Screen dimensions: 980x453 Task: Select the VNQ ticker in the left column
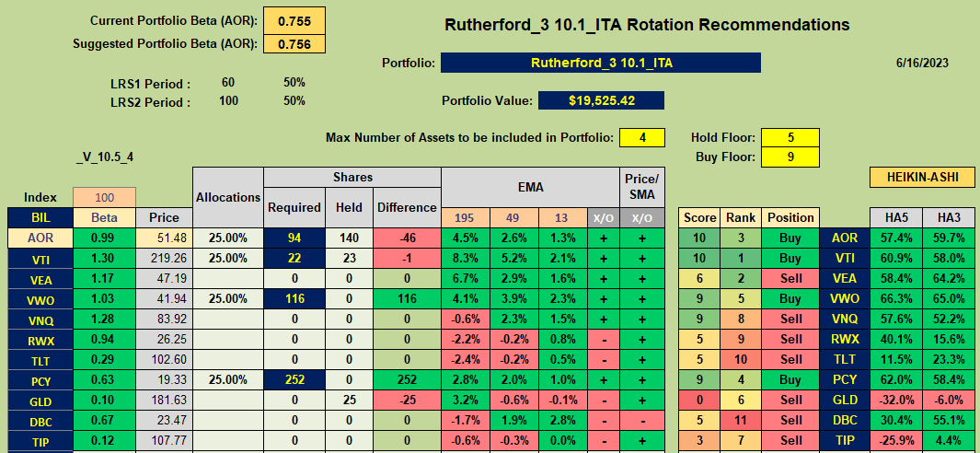[x=40, y=319]
